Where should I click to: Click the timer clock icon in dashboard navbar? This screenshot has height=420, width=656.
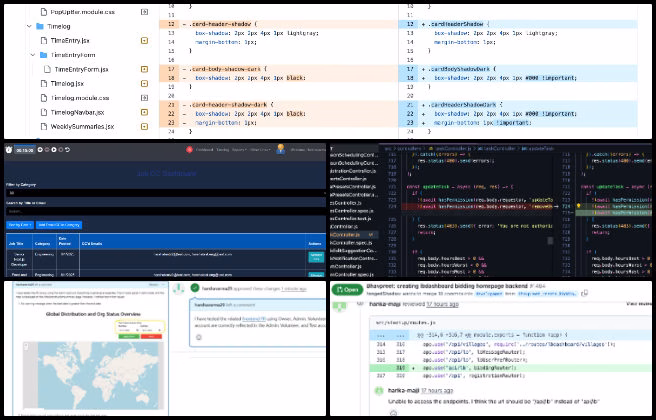[x=9, y=150]
